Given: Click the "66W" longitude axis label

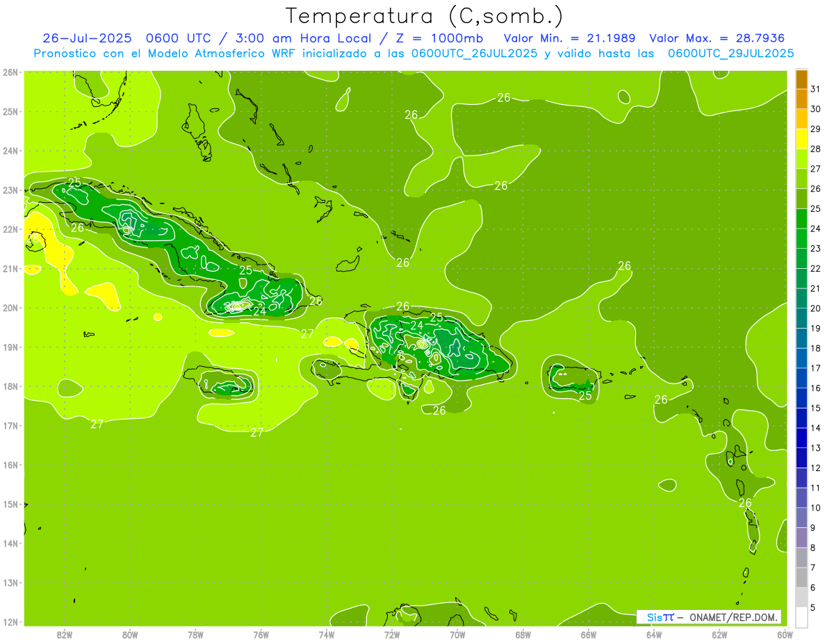Looking at the screenshot, I should click(x=589, y=635).
